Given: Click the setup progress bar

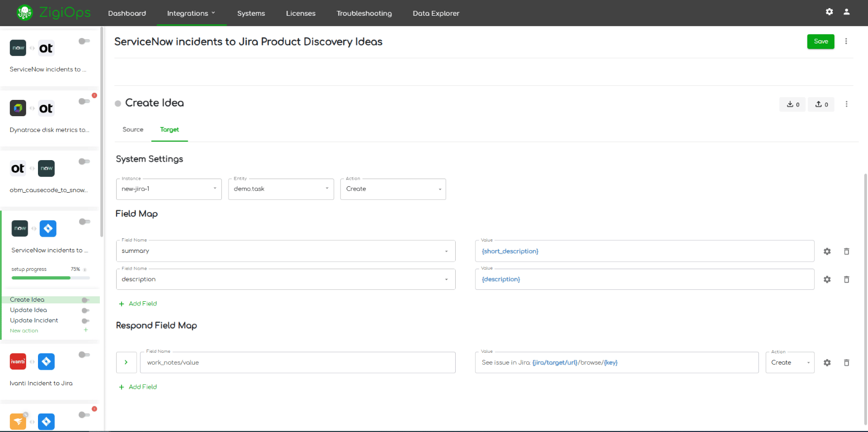Looking at the screenshot, I should 50,278.
